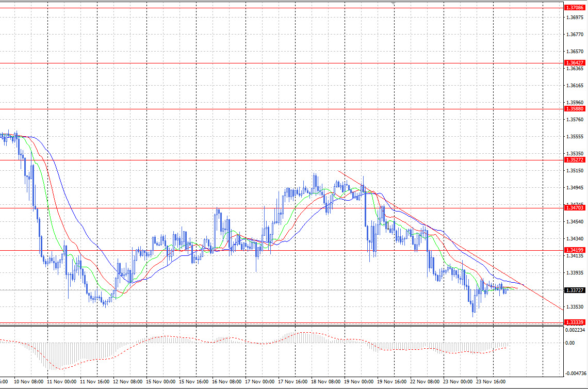
Task: Click the red 1.33339 level label
Action: (575, 322)
